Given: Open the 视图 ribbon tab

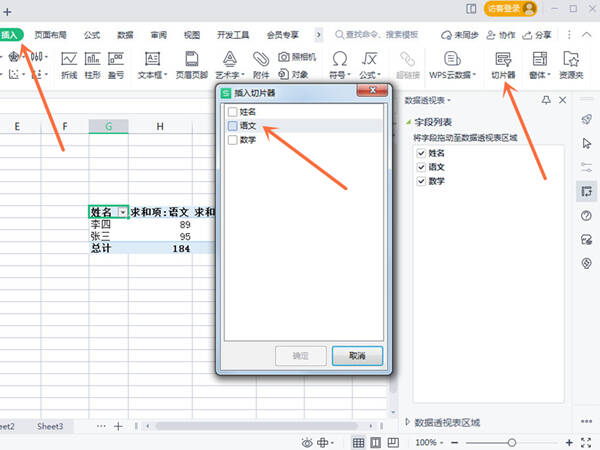Looking at the screenshot, I should click(x=192, y=35).
